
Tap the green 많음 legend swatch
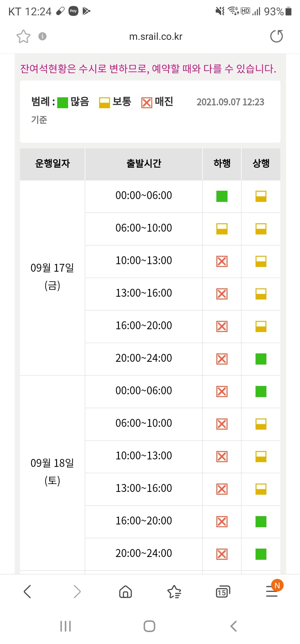[x=62, y=103]
